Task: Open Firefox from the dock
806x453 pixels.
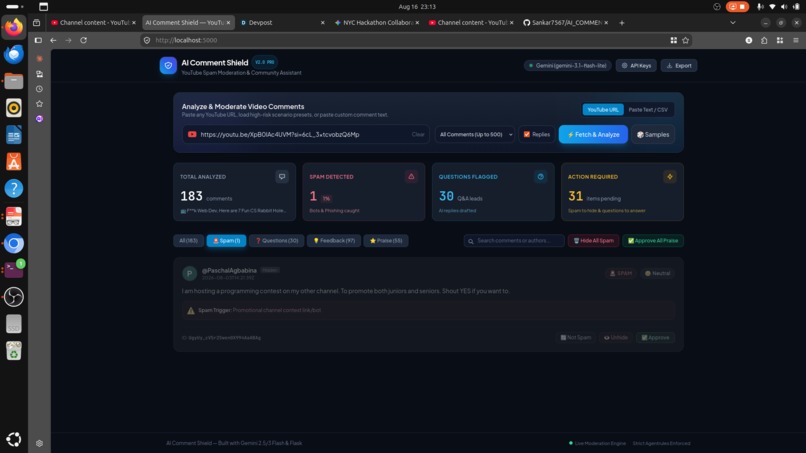Action: [x=14, y=27]
